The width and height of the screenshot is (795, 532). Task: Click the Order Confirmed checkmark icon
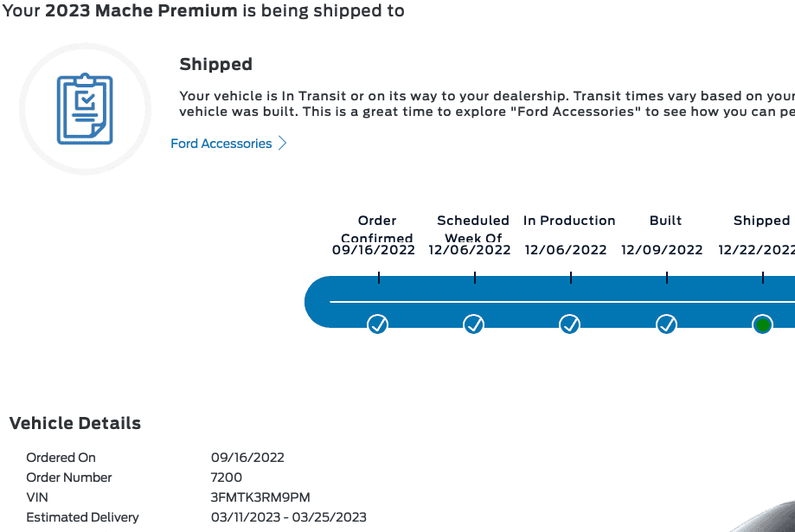378,324
